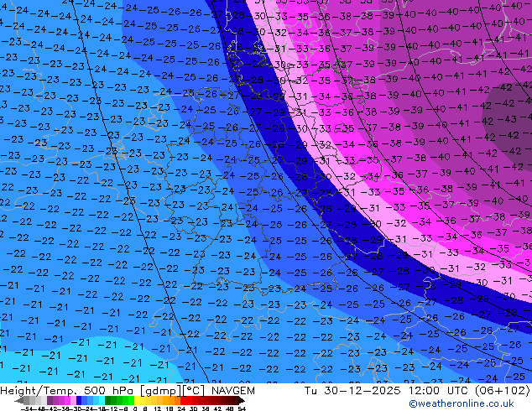Click the '(06+102)' forecast run label
Screen dimensions: 532x411
point(502,391)
